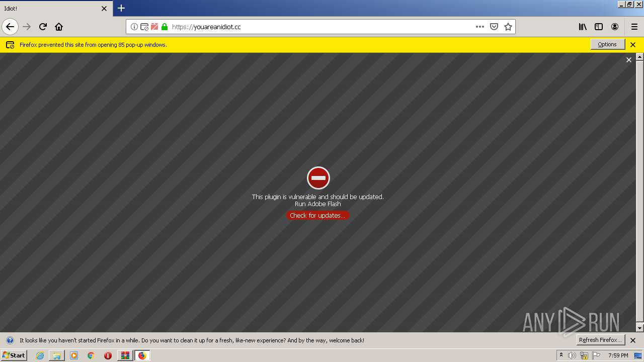This screenshot has width=644, height=362.
Task: Switch to Firefox taskbar button
Action: [x=142, y=355]
